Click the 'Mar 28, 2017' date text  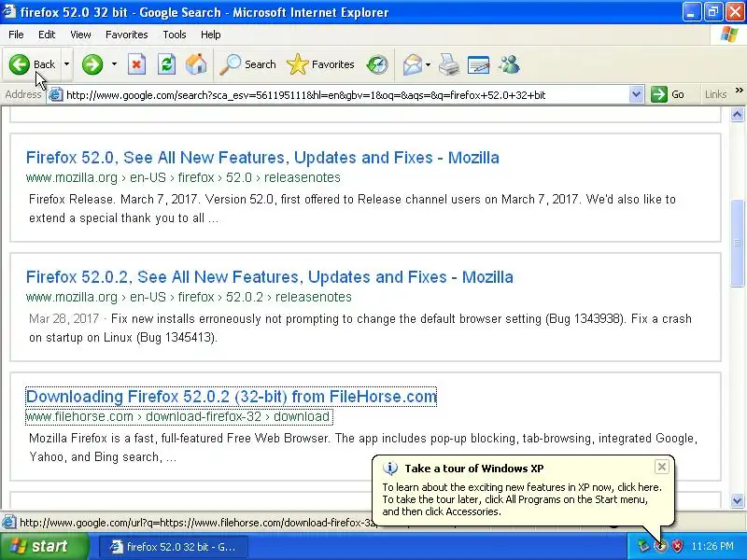click(63, 318)
